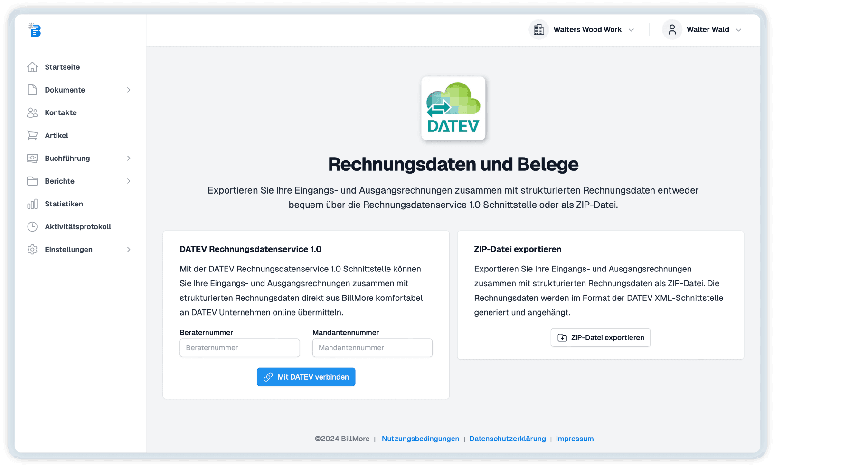Click the Mit DATEV verbinden button

pyautogui.click(x=306, y=377)
